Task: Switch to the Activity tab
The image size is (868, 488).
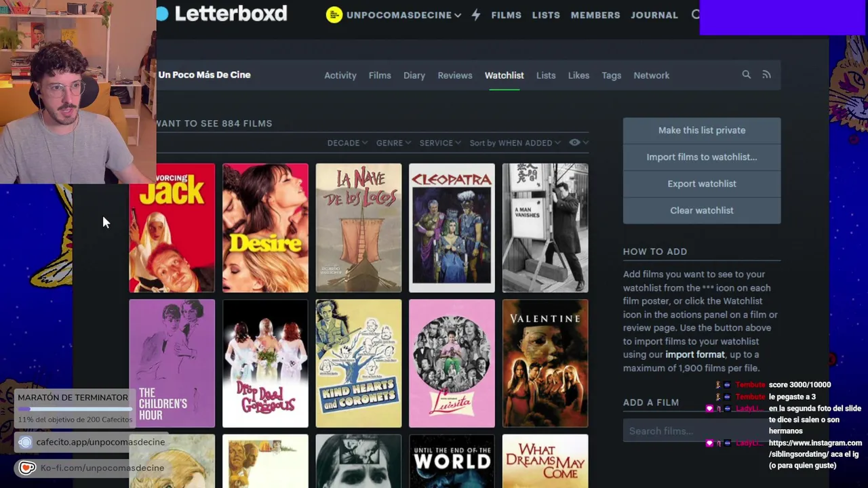Action: point(340,75)
